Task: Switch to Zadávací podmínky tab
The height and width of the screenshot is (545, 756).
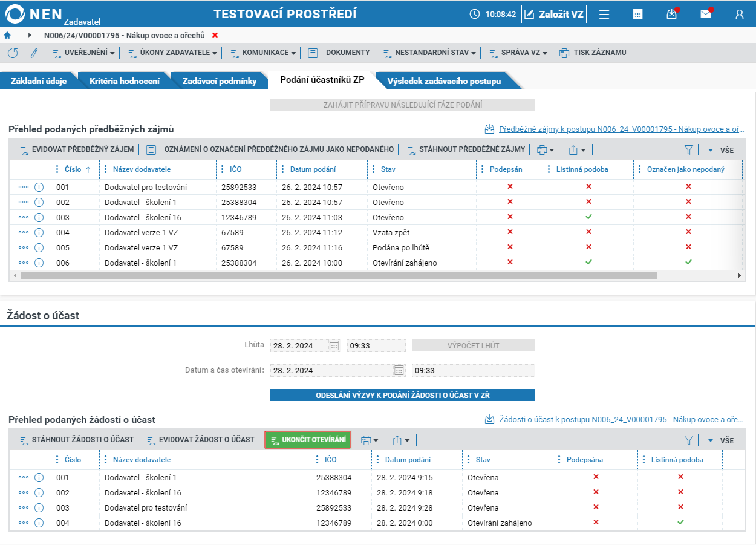Action: (220, 80)
